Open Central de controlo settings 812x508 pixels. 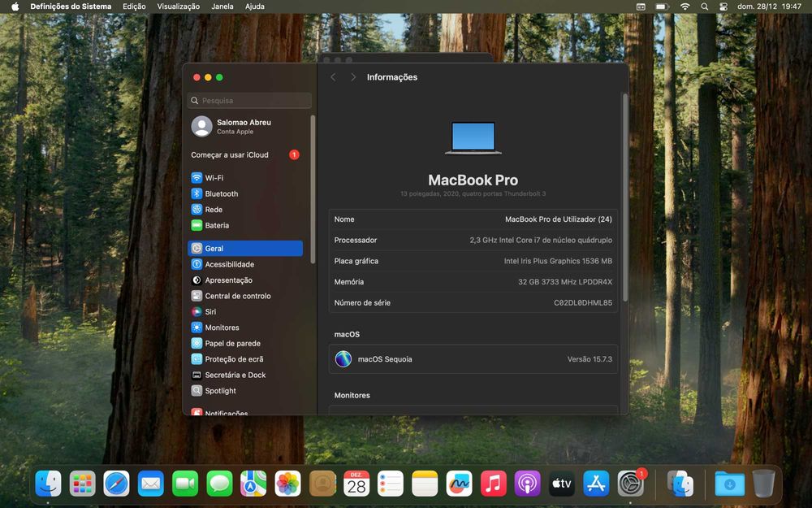tap(245, 296)
